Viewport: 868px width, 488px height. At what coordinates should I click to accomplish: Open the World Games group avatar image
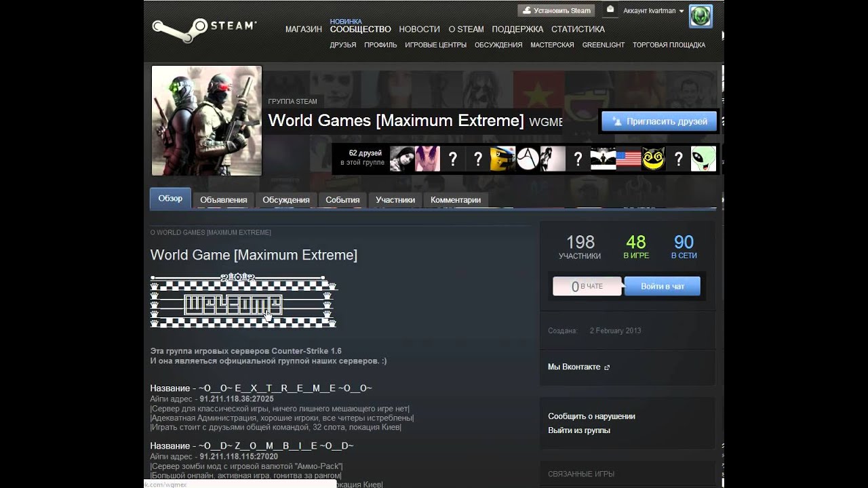207,121
